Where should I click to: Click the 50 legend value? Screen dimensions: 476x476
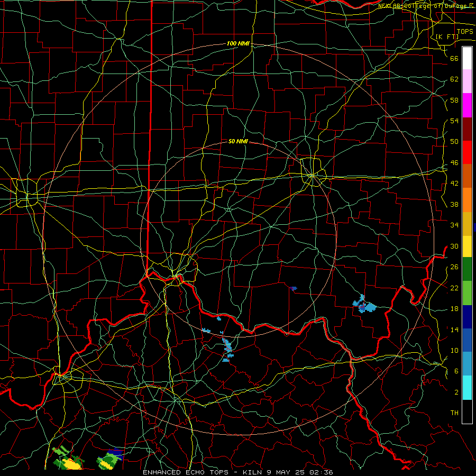(454, 142)
